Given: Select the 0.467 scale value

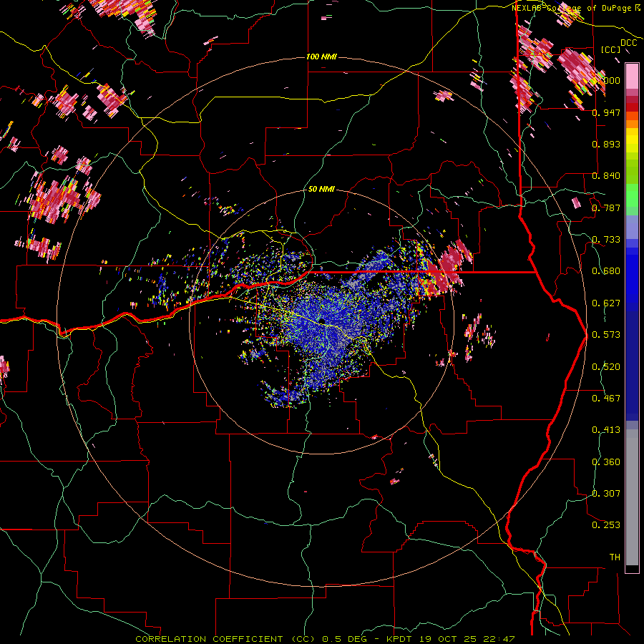Looking at the screenshot, I should [x=606, y=399].
